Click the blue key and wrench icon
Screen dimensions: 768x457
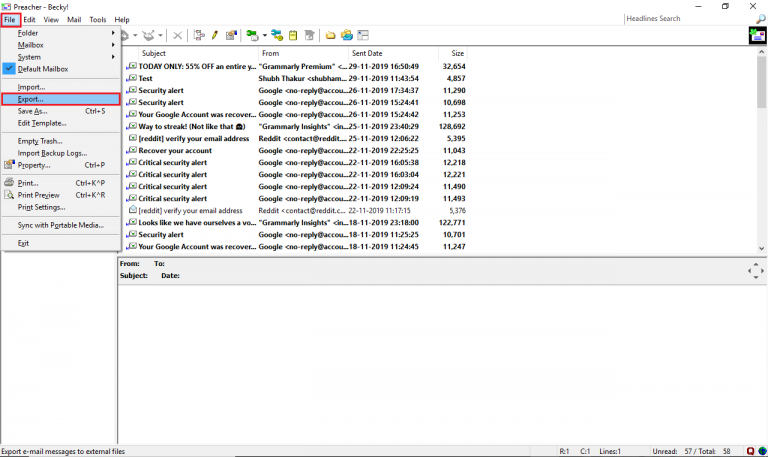click(x=277, y=35)
